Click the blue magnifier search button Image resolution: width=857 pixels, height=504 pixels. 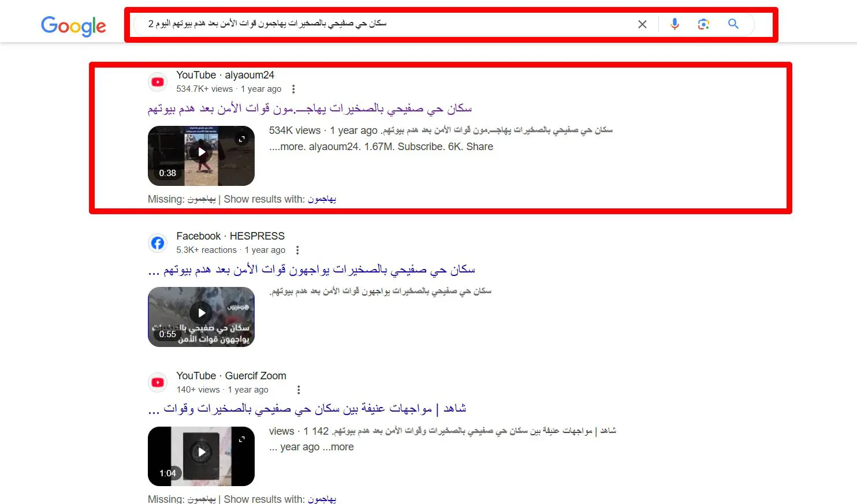733,24
